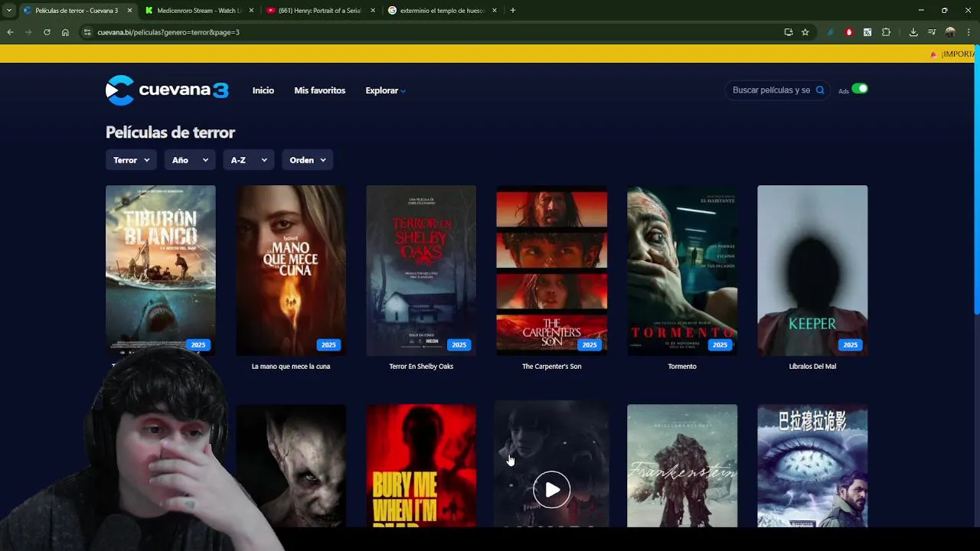Viewport: 980px width, 551px height.
Task: Switch to the exterminio el templo de huesos tab
Action: [x=443, y=11]
